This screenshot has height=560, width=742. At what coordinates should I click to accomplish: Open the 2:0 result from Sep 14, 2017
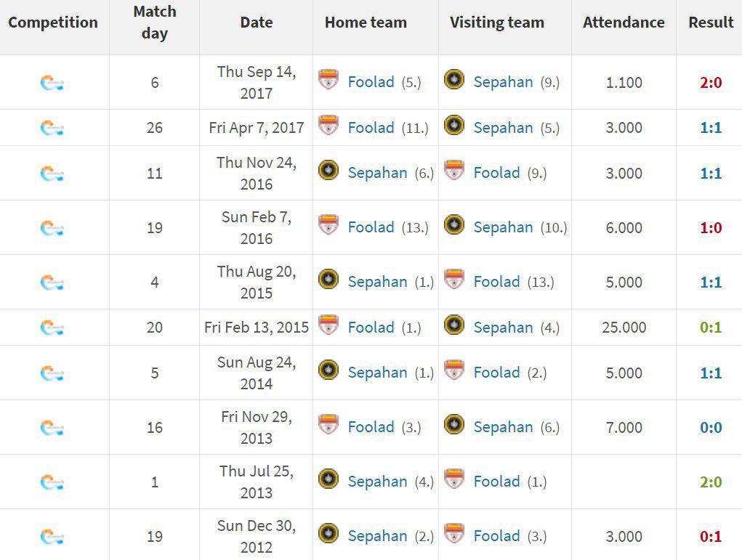click(x=711, y=82)
